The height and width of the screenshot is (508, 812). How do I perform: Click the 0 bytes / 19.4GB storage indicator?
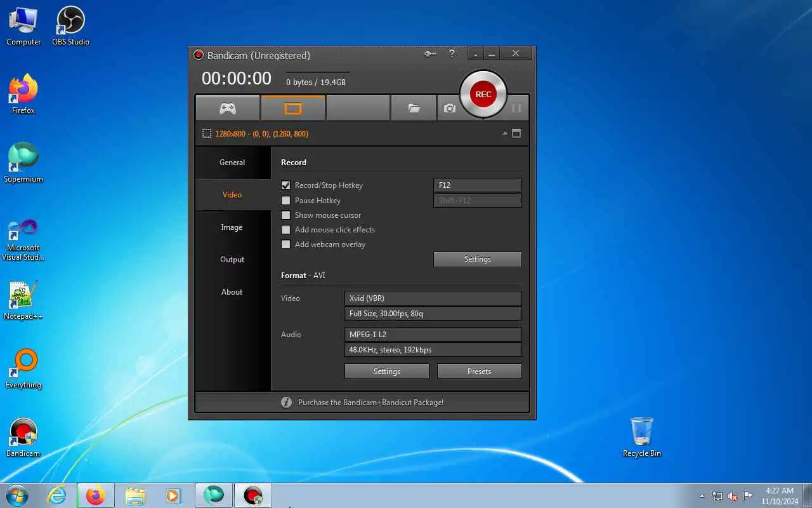point(316,83)
